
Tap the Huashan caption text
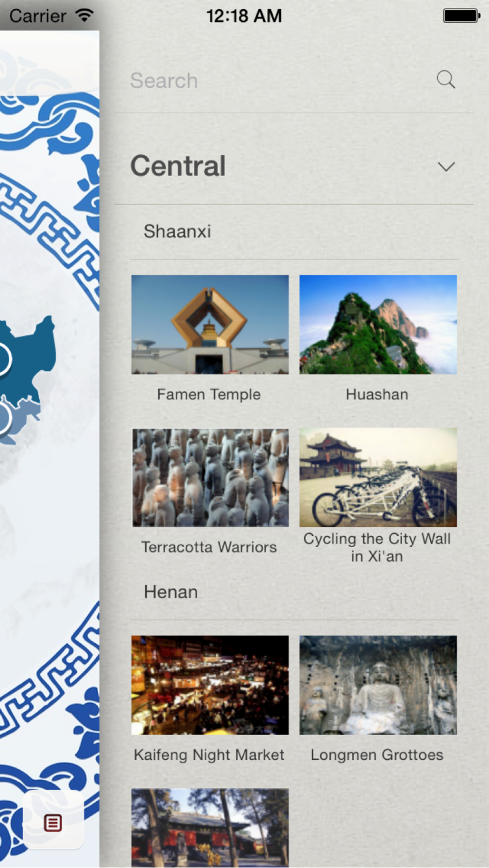377,395
